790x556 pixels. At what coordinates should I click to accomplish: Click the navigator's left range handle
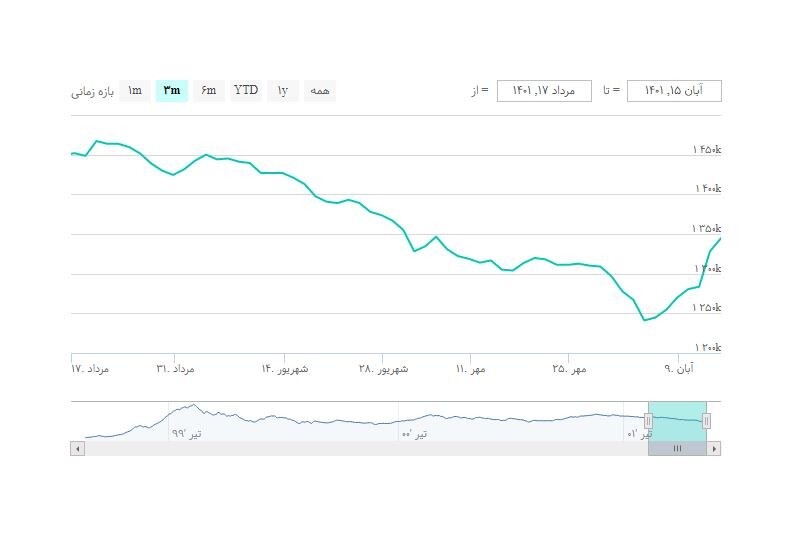click(649, 421)
